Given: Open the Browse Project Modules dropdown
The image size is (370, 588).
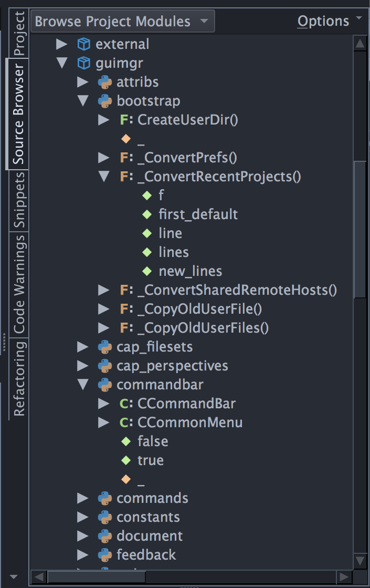Looking at the screenshot, I should 123,22.
